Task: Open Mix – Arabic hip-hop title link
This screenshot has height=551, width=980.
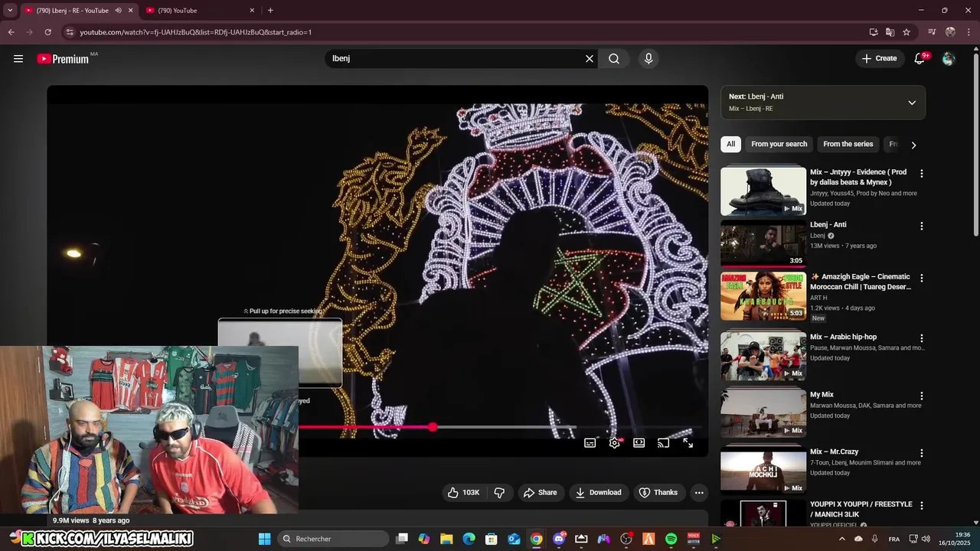Action: click(x=843, y=337)
